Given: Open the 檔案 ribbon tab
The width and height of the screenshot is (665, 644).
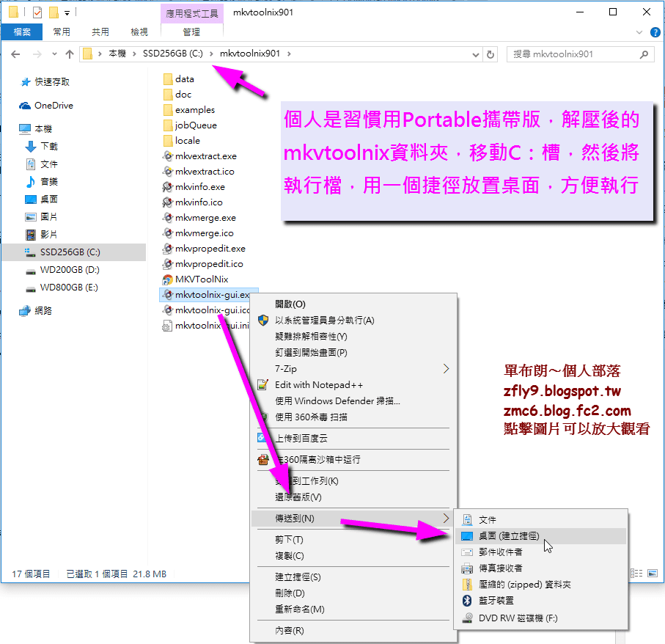Looking at the screenshot, I should click(22, 32).
